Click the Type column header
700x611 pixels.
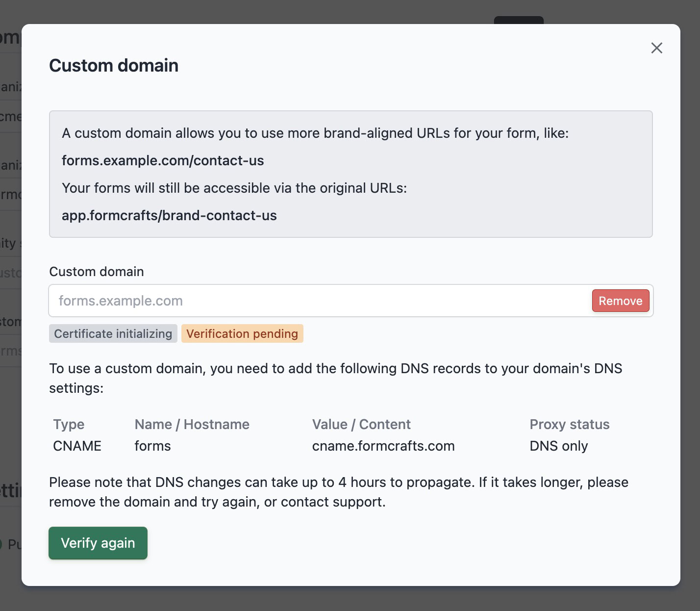click(69, 424)
